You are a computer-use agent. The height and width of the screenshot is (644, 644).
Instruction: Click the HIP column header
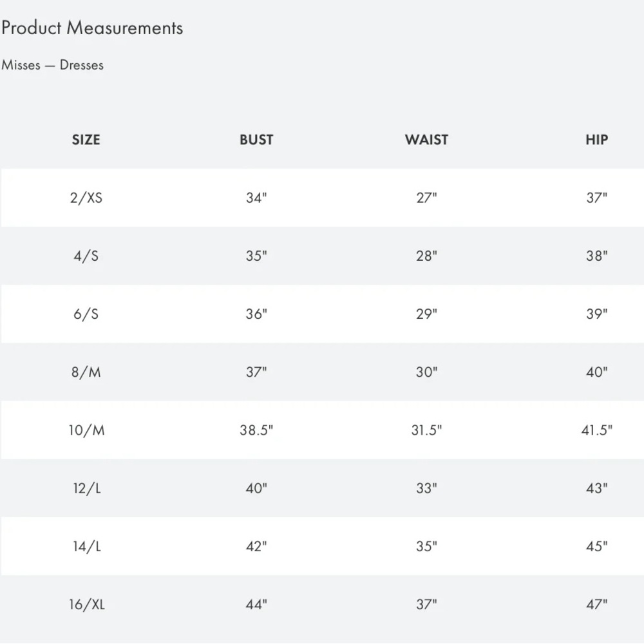click(596, 140)
